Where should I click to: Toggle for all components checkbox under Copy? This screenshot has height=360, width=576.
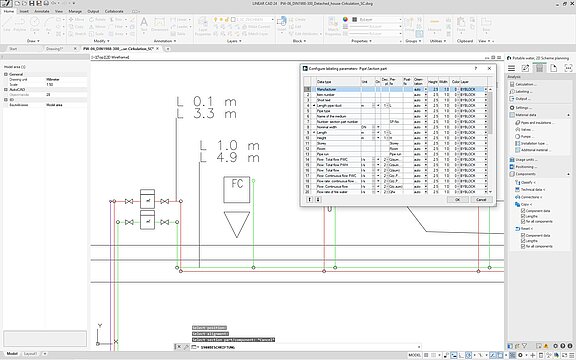click(x=523, y=222)
